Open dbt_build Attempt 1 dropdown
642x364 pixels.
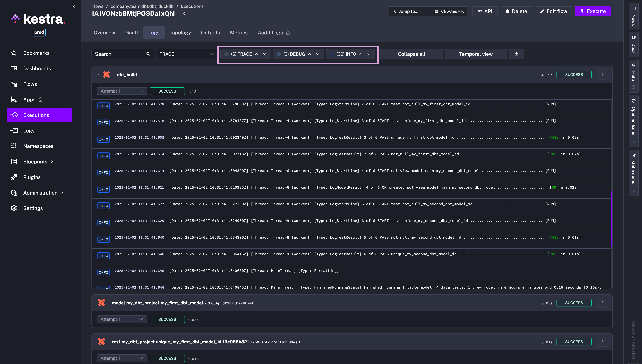pos(122,91)
